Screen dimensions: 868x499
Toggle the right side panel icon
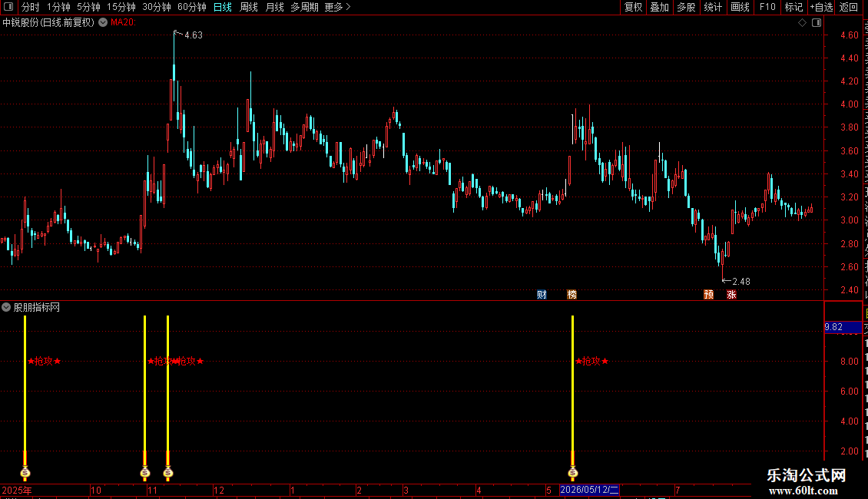click(817, 23)
